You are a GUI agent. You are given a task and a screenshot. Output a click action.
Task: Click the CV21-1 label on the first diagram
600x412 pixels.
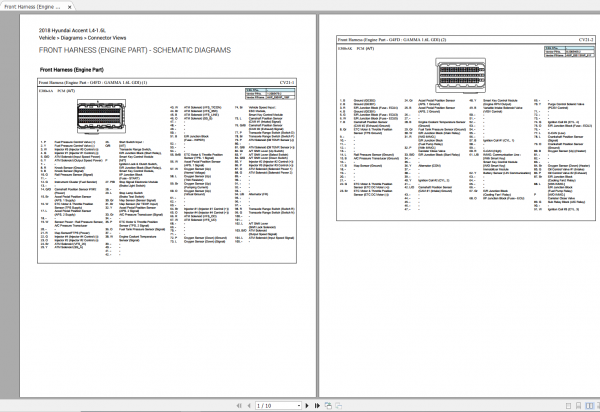(x=287, y=82)
